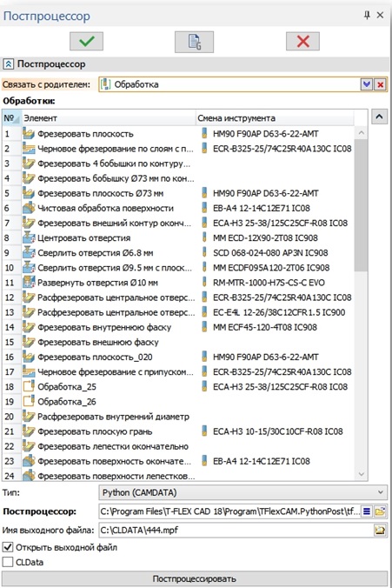
Task: Sort by the Элемент column header
Action: tap(109, 118)
